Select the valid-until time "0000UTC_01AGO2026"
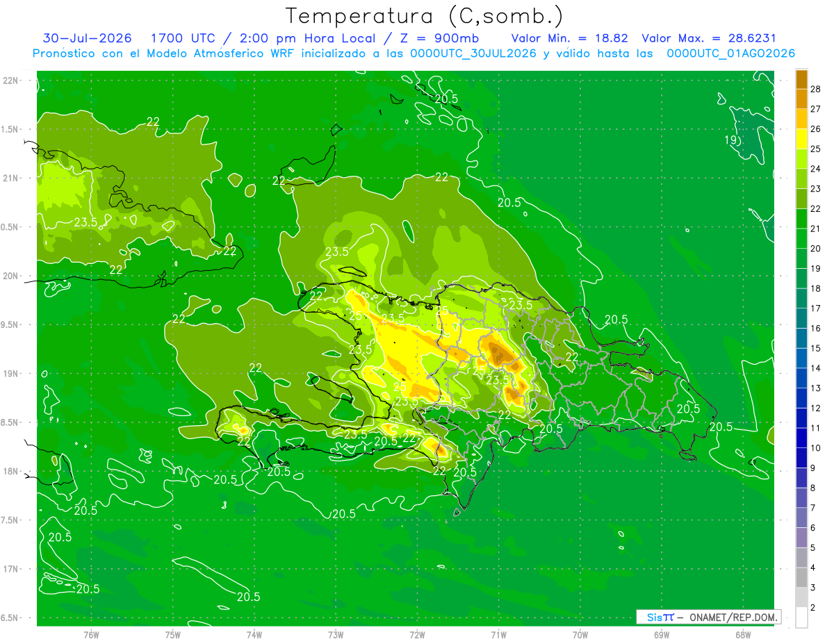This screenshot has width=834, height=644. coord(730,53)
